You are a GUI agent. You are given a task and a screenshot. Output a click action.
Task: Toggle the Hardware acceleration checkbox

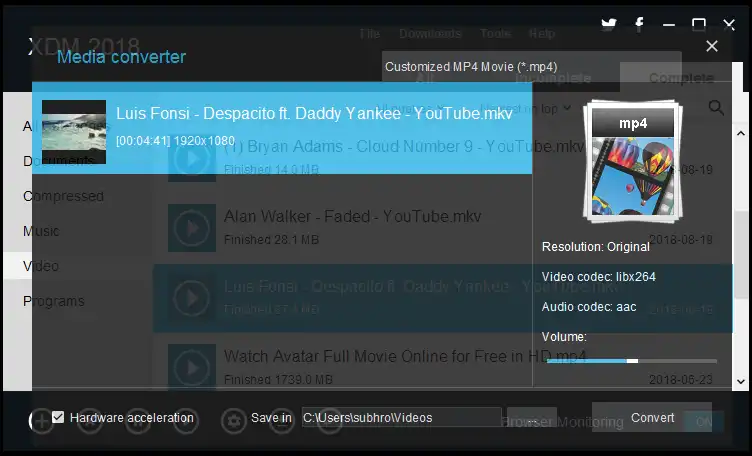58,417
